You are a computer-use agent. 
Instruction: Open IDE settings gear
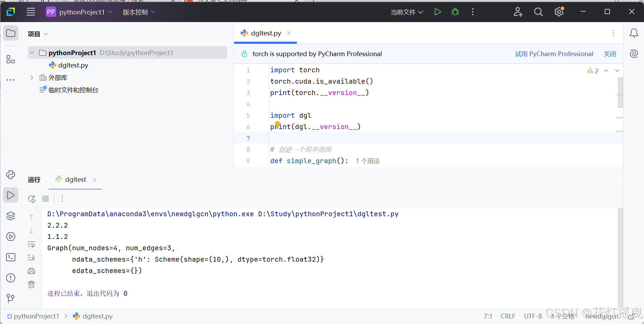[559, 12]
